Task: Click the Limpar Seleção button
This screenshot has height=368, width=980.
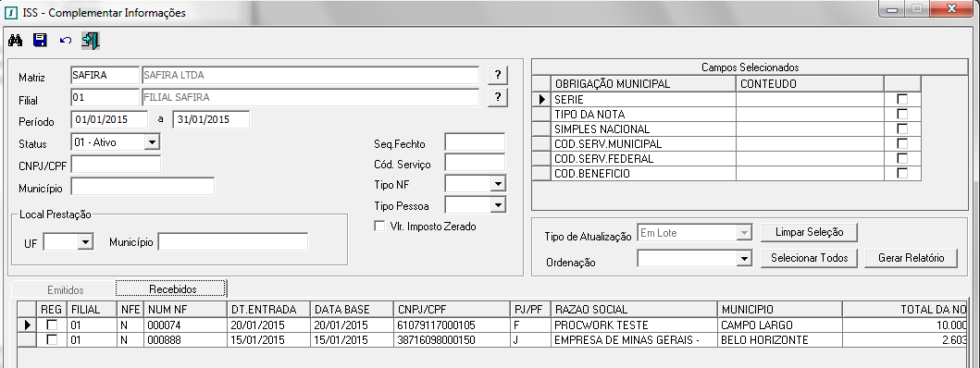Action: pos(809,232)
